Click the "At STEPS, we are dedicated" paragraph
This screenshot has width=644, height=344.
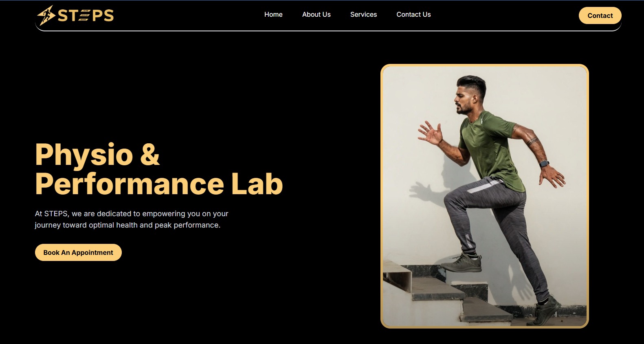[x=132, y=219]
